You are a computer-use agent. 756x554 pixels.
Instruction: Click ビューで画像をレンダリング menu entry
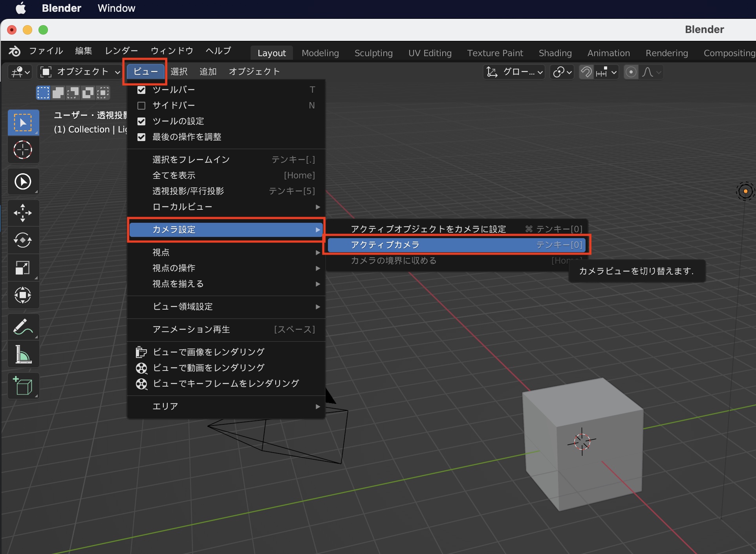coord(208,352)
